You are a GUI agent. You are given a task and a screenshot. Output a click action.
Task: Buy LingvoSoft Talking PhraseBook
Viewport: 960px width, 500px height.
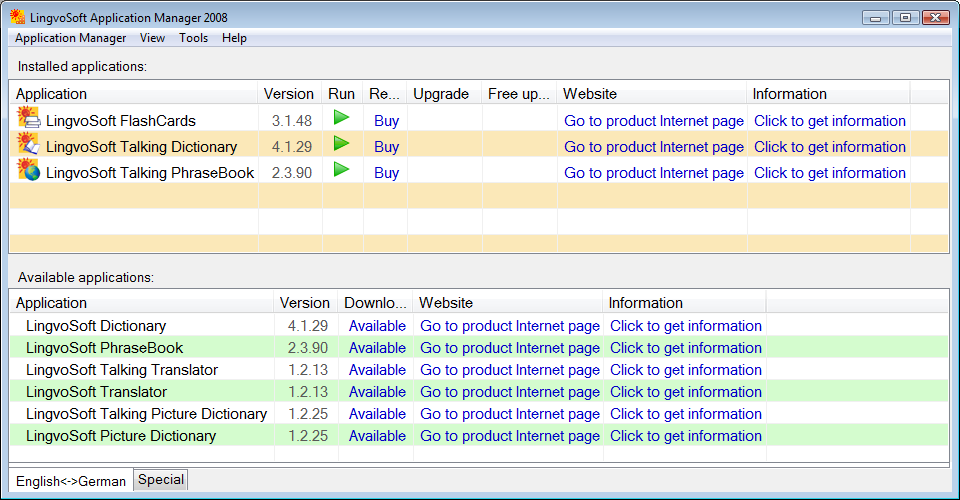point(386,173)
